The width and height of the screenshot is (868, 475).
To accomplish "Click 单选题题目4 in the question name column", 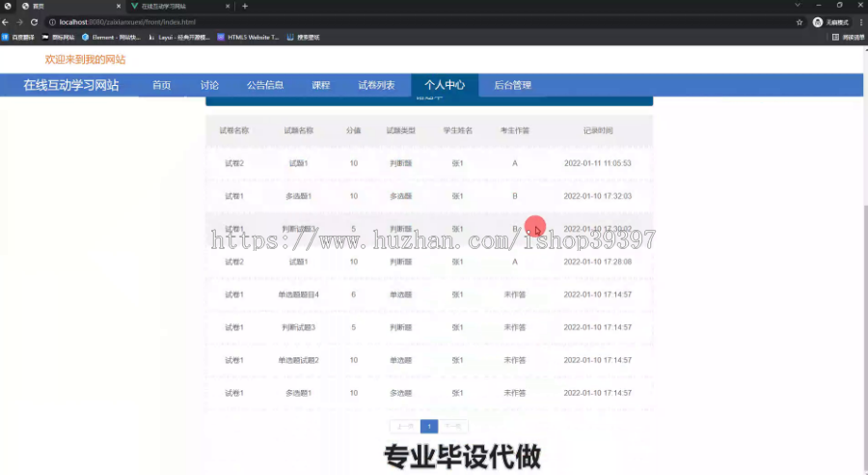I will tap(298, 294).
